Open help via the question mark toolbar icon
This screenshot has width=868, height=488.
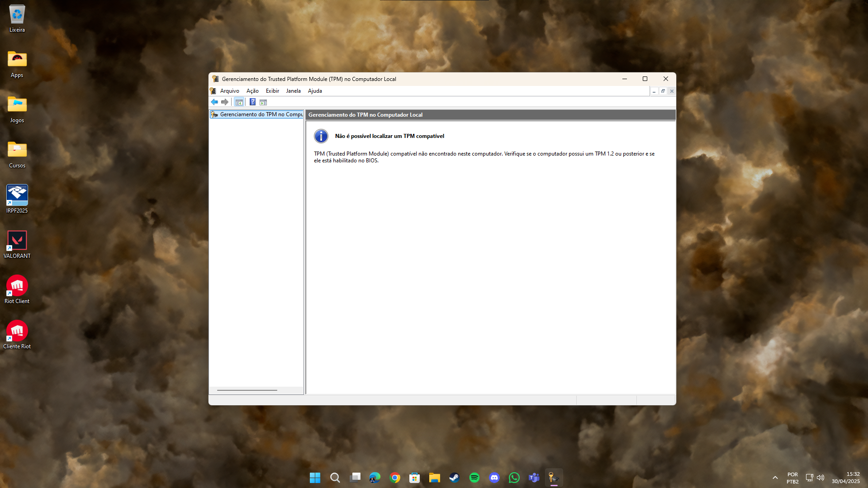point(253,102)
